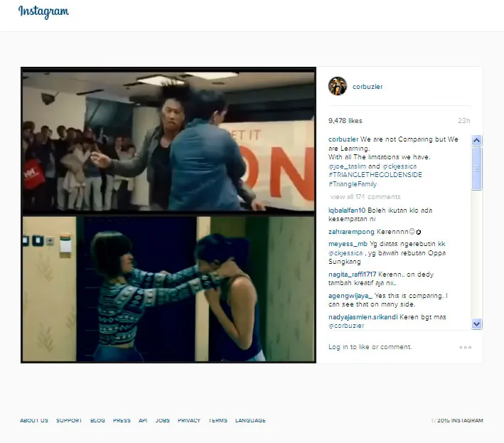Open @corbuzier mention in last comment
This screenshot has width=504, height=443.
(346, 326)
